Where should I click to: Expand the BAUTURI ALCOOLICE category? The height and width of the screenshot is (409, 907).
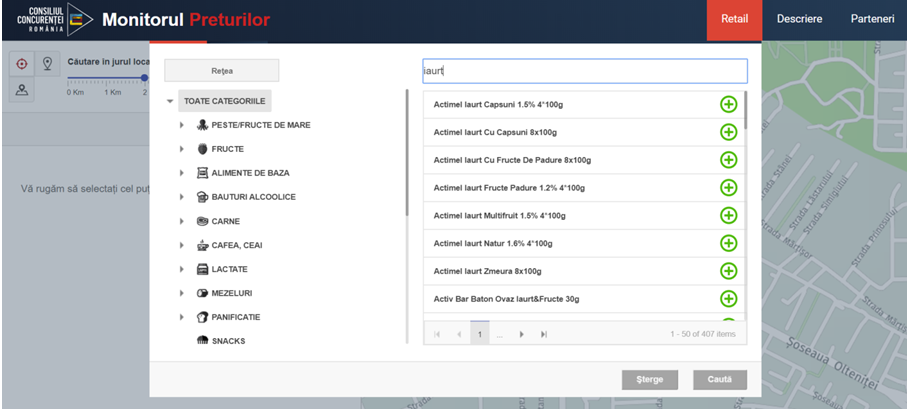(x=181, y=197)
